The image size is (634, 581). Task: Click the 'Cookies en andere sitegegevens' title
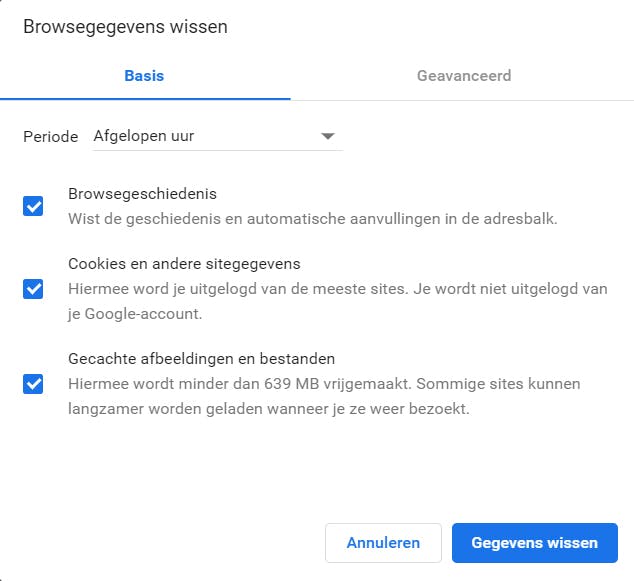coord(184,264)
